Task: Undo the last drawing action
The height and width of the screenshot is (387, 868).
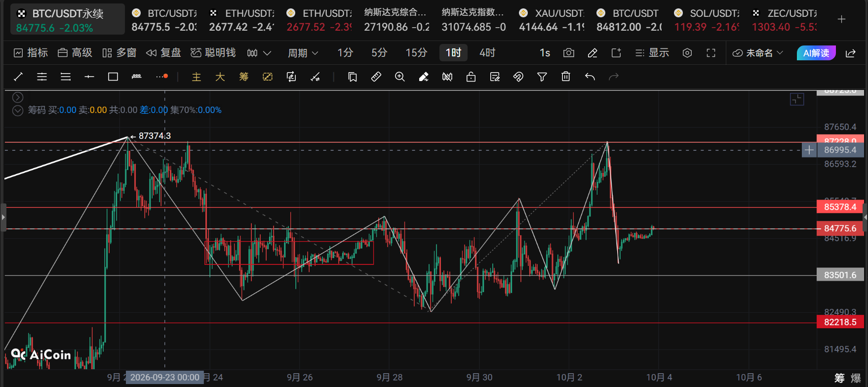Action: point(590,77)
